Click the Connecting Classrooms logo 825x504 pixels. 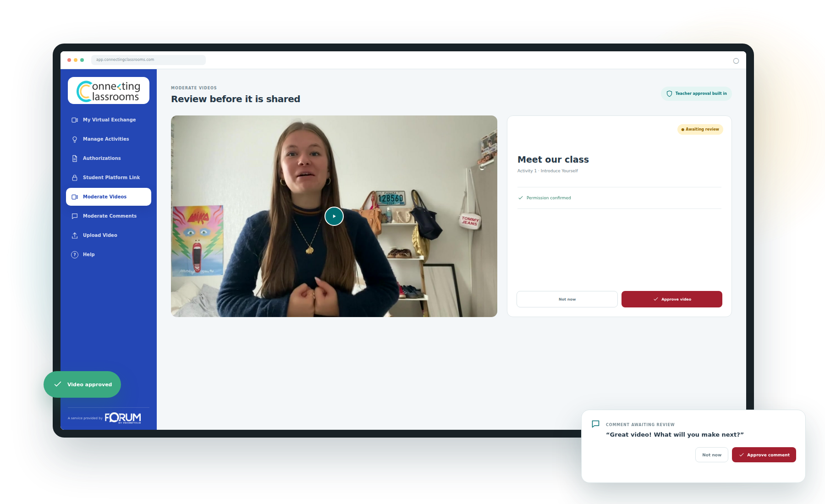coord(109,91)
